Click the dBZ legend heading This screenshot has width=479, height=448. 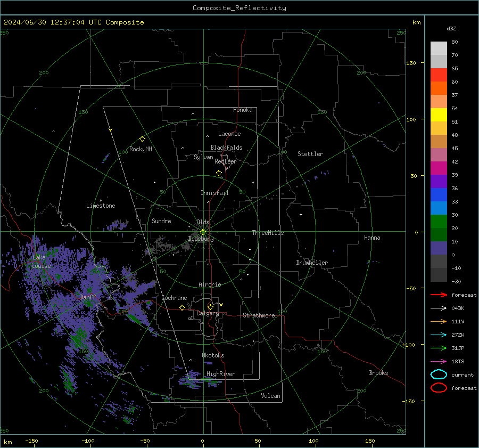451,28
